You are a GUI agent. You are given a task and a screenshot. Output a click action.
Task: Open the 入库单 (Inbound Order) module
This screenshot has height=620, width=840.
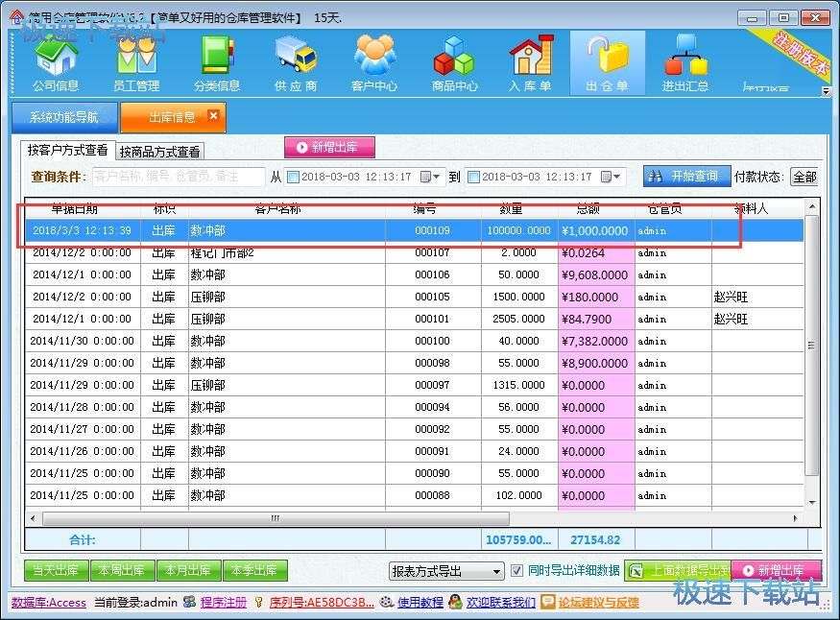coord(530,60)
